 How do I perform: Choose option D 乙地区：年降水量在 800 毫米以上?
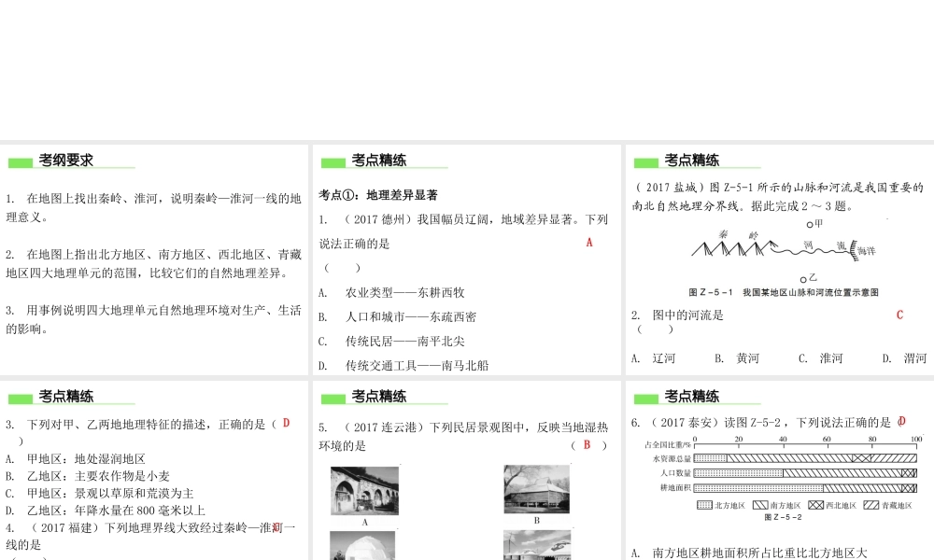(106, 511)
